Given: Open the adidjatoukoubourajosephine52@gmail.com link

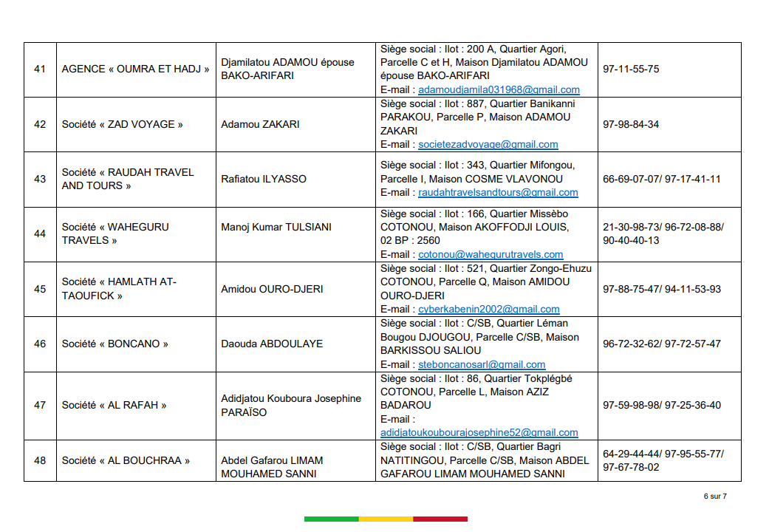Looking at the screenshot, I should [479, 433].
